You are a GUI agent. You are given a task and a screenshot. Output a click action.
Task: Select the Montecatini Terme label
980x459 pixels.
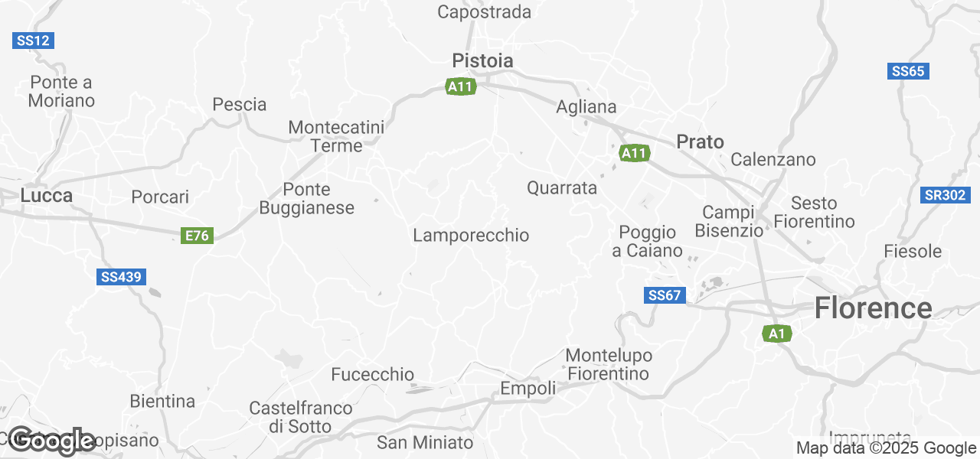click(x=336, y=136)
